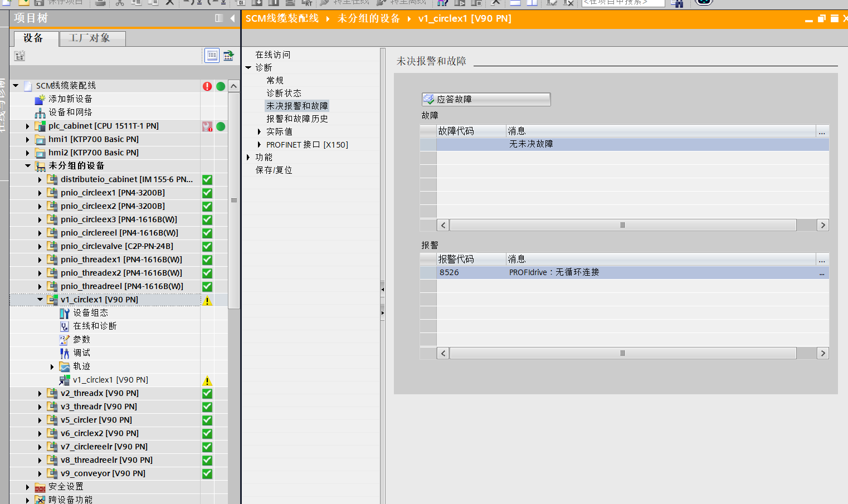
Task: Click the 故障 table horizontal scrollbar
Action: click(x=622, y=225)
